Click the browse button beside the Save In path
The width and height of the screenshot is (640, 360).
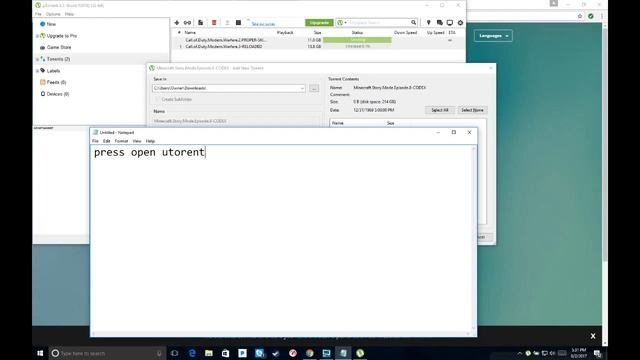pos(314,88)
